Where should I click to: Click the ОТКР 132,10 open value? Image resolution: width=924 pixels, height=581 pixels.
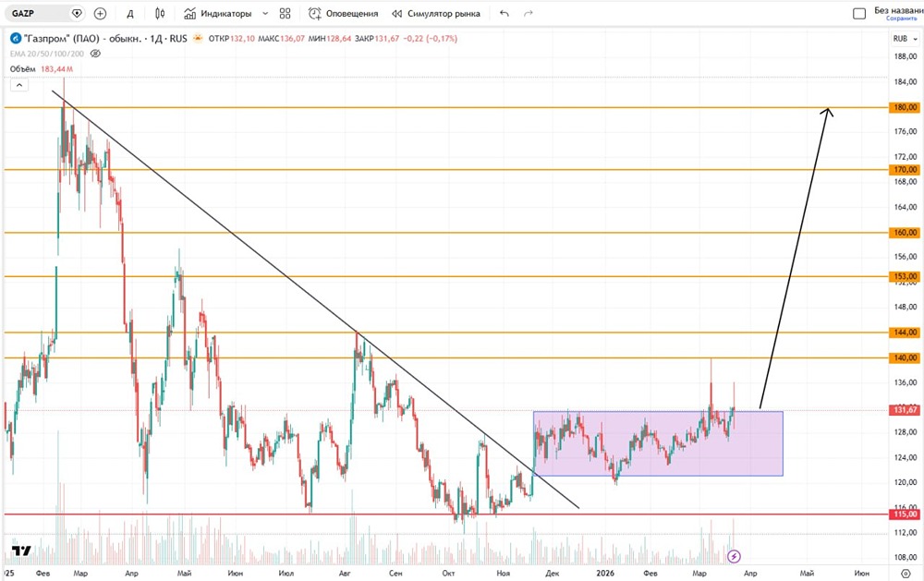(232, 38)
